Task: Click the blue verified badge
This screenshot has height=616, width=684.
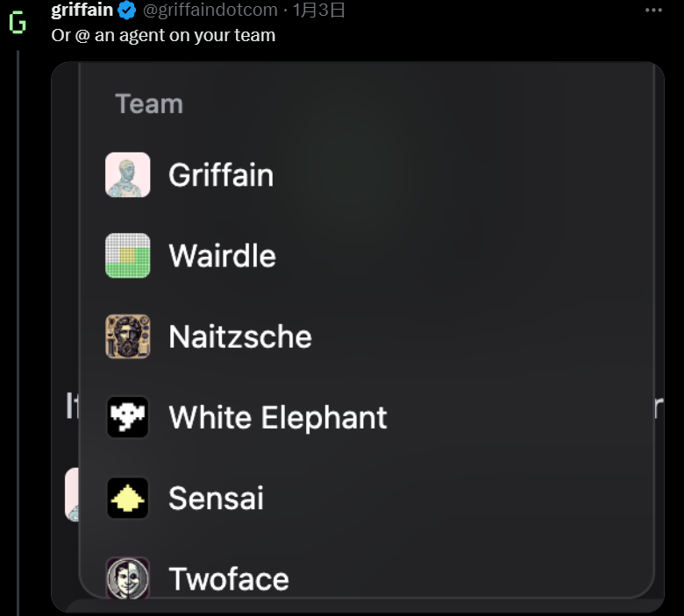Action: (x=127, y=11)
